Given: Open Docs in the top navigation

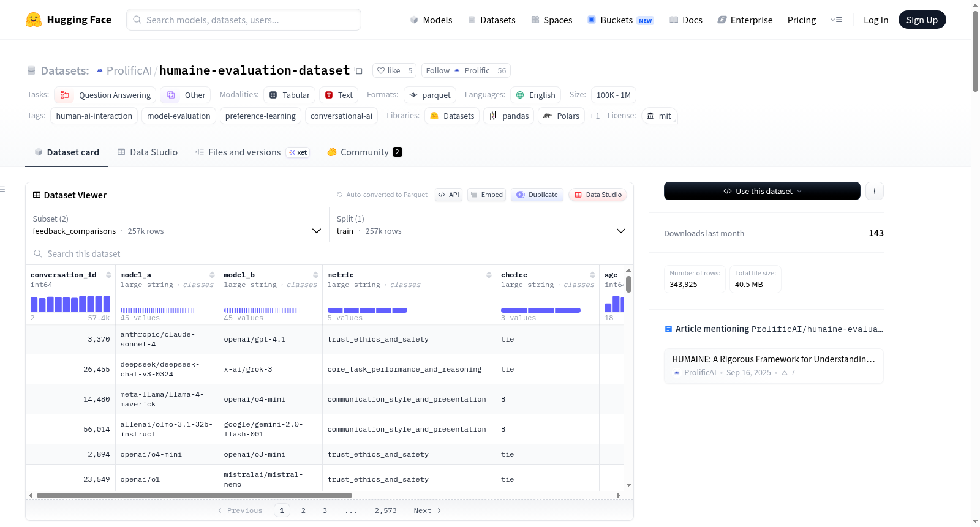Looking at the screenshot, I should [686, 20].
